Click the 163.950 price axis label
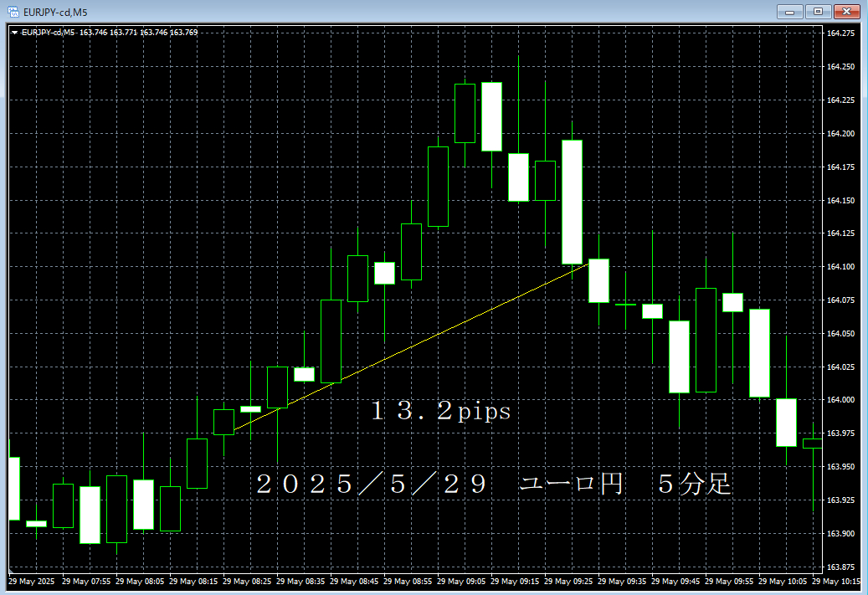Image resolution: width=868 pixels, height=595 pixels. (x=840, y=466)
